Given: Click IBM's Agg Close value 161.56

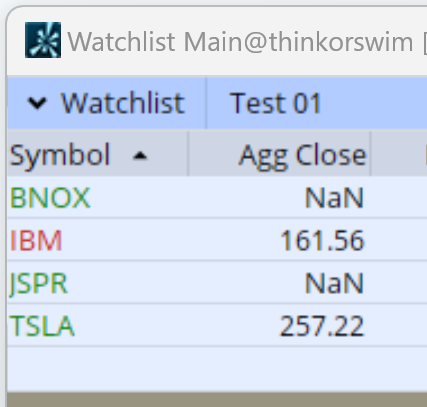Looking at the screenshot, I should coord(322,240).
